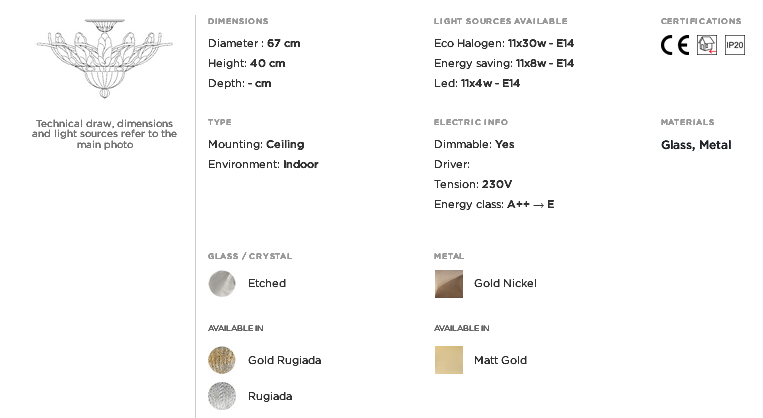Pick the Matt Gold metal swatch
The height and width of the screenshot is (418, 763).
(449, 360)
